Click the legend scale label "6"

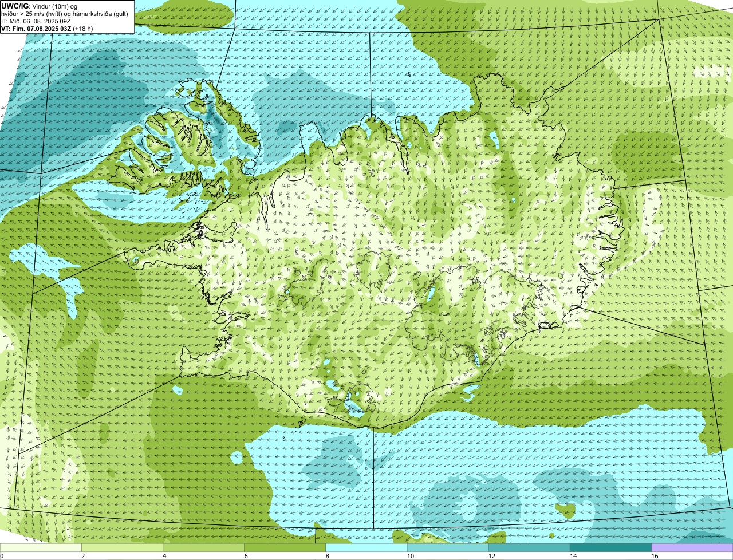(x=246, y=556)
